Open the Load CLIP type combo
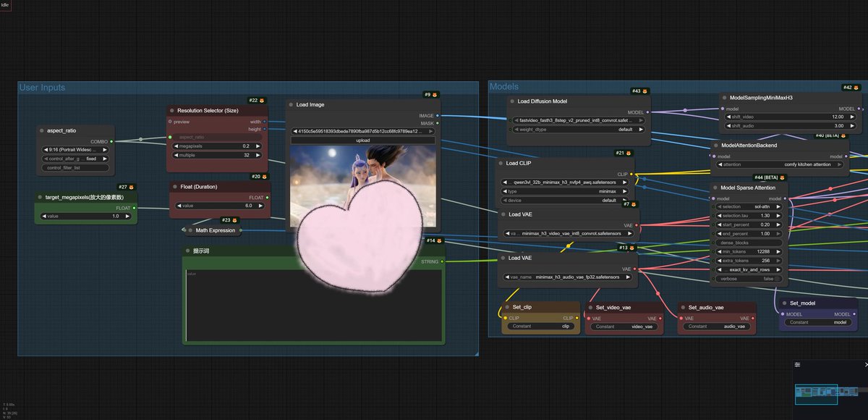 pos(566,191)
